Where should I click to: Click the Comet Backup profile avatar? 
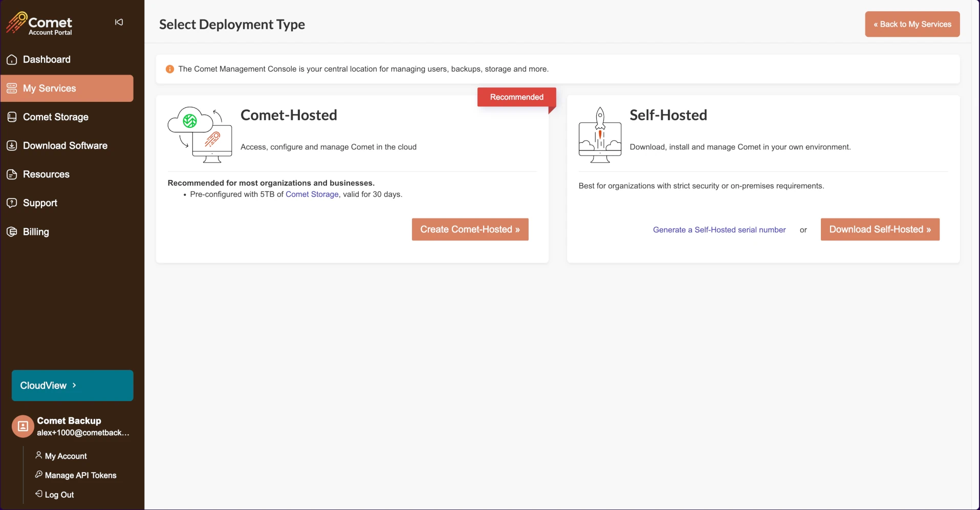23,426
